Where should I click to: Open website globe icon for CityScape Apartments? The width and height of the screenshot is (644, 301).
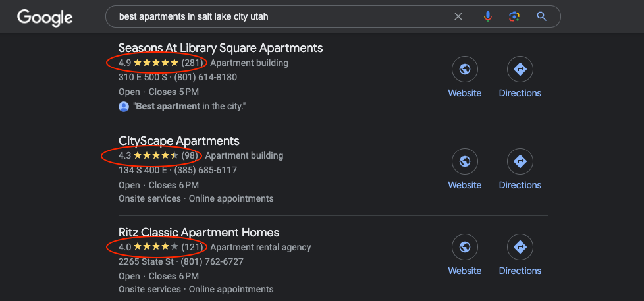[464, 161]
